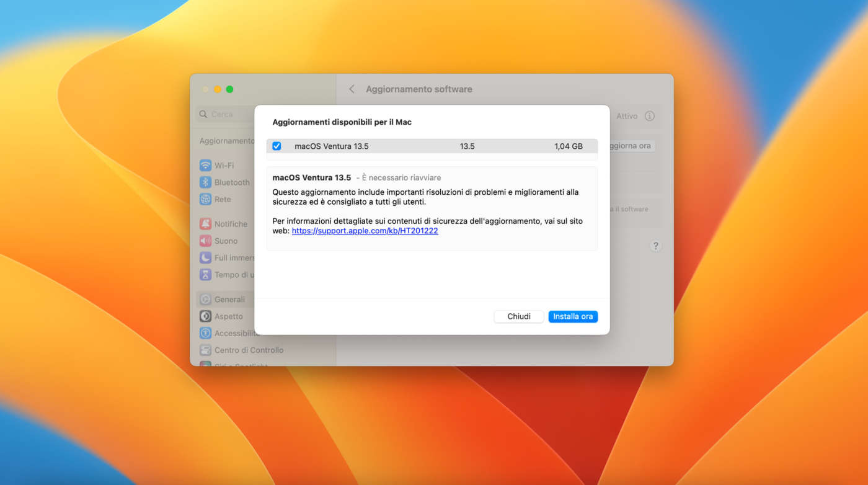Select Wi-Fi in the settings sidebar
Viewport: 868px width, 485px height.
coord(226,166)
